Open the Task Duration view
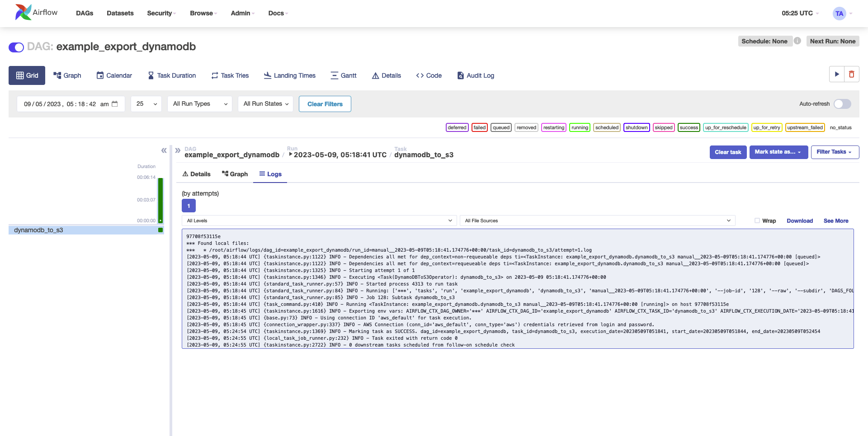 [x=172, y=75]
